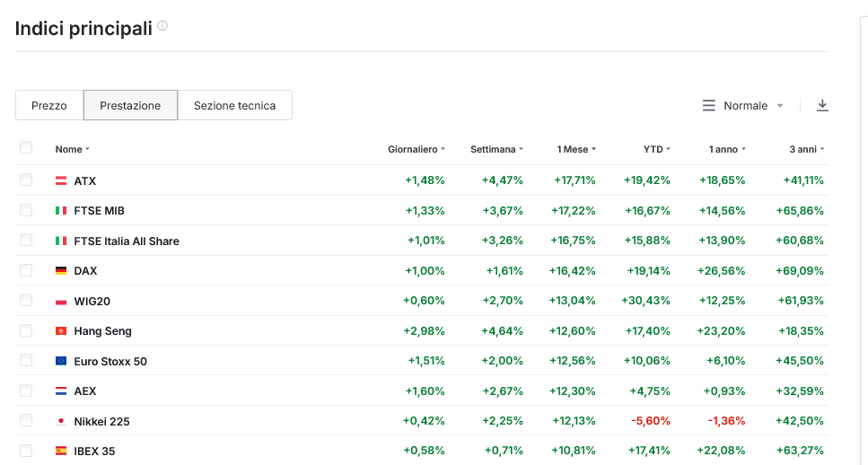Open the DAX index link
Viewport: 868px width, 465px height.
pyautogui.click(x=86, y=271)
